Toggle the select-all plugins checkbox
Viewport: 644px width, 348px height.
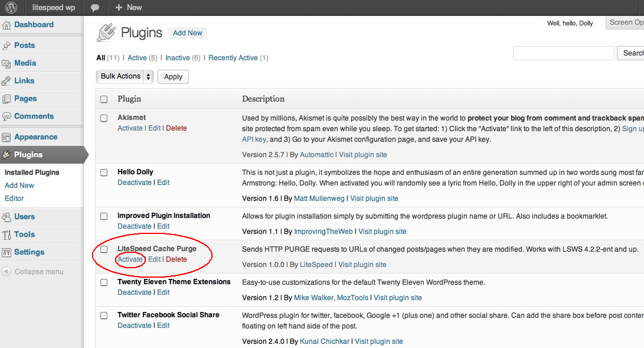coord(104,99)
